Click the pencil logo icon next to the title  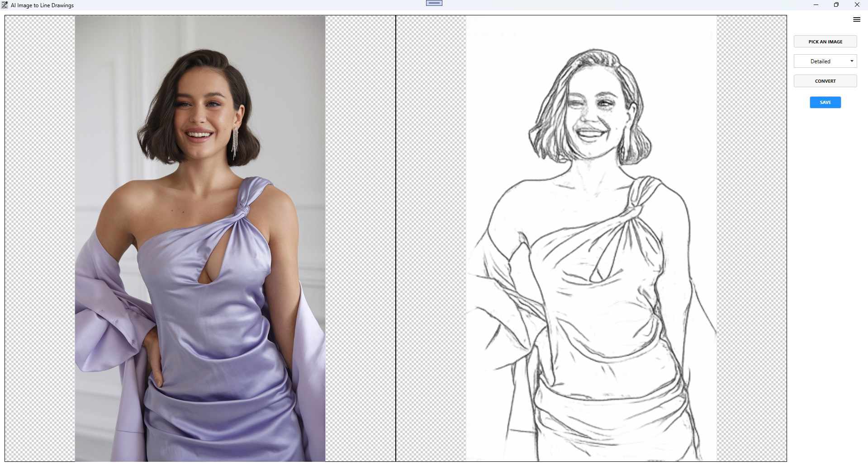click(x=5, y=5)
